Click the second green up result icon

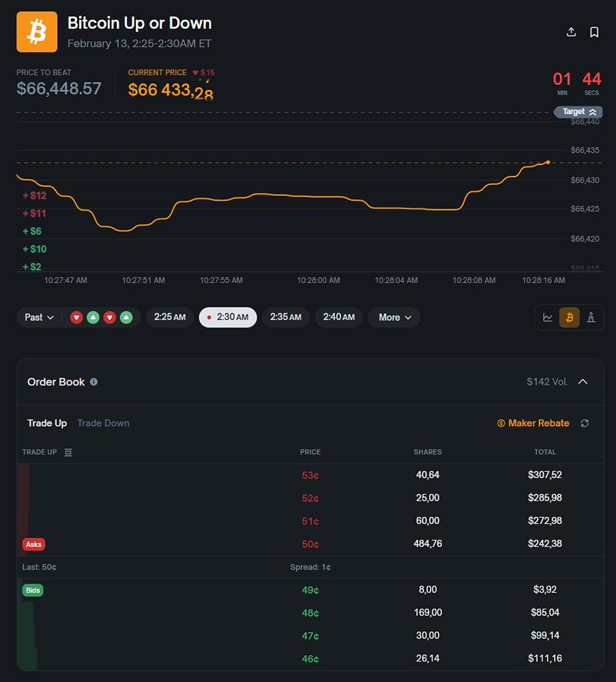pos(126,318)
